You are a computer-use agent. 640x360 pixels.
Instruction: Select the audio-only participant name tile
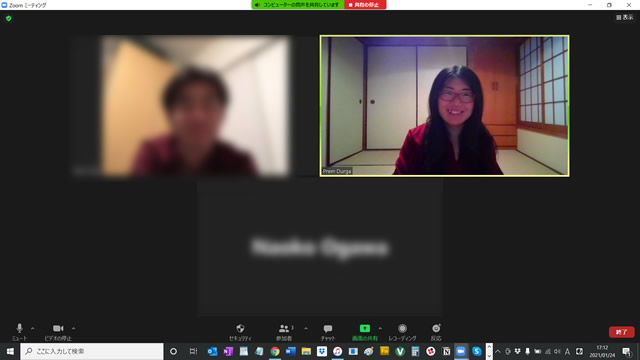320,247
